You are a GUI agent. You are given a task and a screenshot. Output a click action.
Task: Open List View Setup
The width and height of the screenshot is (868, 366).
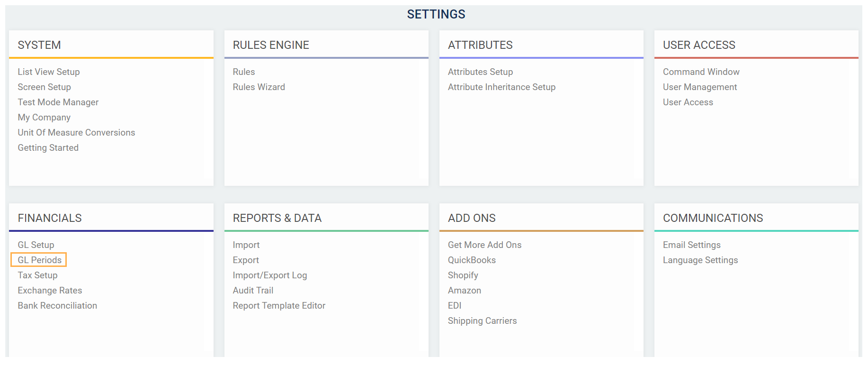49,72
